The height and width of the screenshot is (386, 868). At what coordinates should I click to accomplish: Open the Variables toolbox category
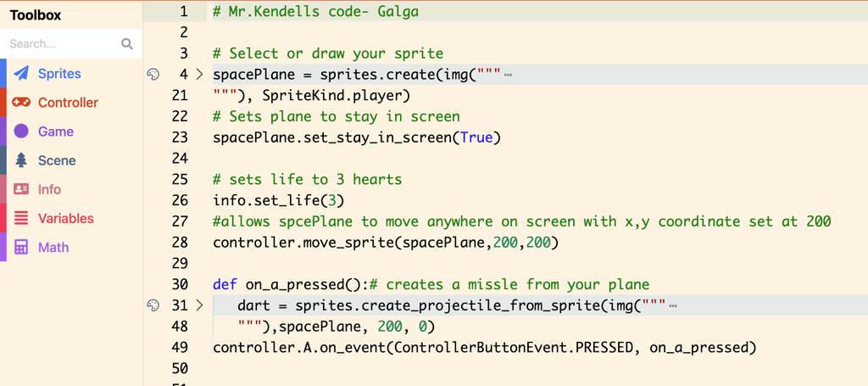(65, 218)
